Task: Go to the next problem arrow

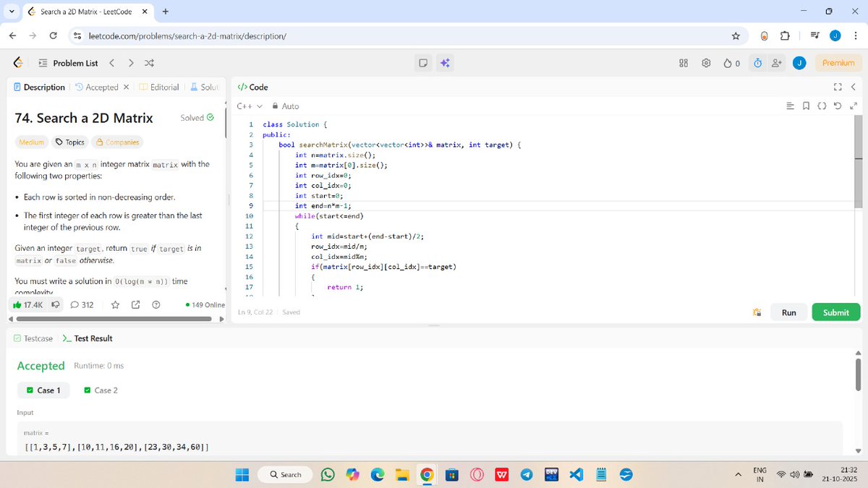Action: point(131,63)
